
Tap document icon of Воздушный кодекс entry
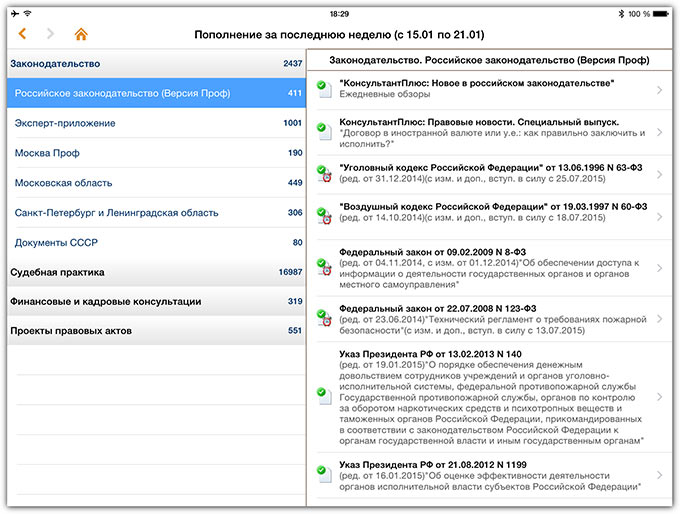point(324,216)
